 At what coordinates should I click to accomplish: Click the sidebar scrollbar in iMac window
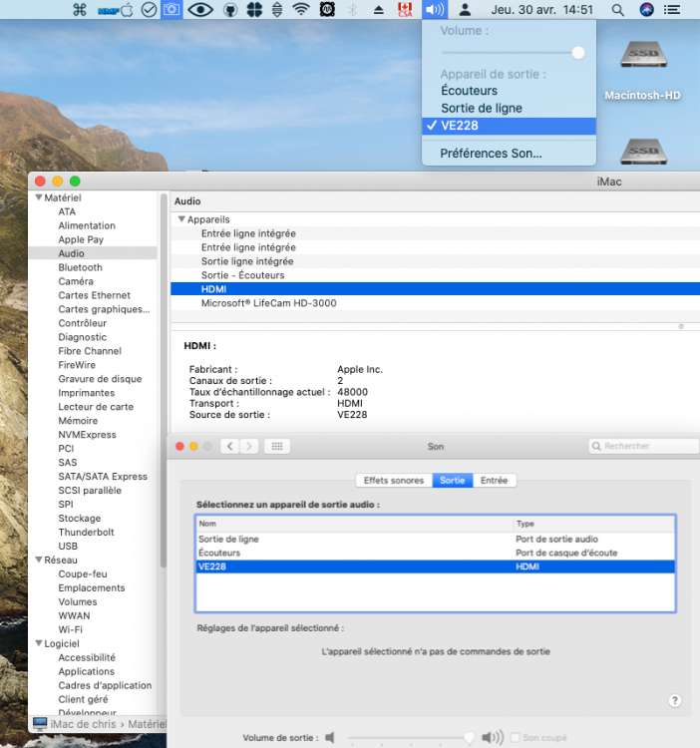coord(164,379)
